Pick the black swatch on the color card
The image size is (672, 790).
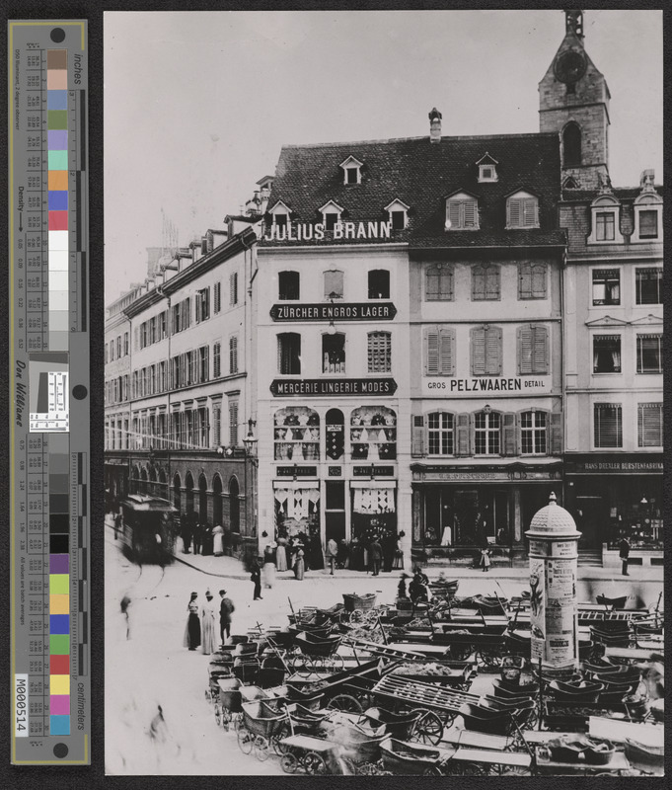(58, 544)
